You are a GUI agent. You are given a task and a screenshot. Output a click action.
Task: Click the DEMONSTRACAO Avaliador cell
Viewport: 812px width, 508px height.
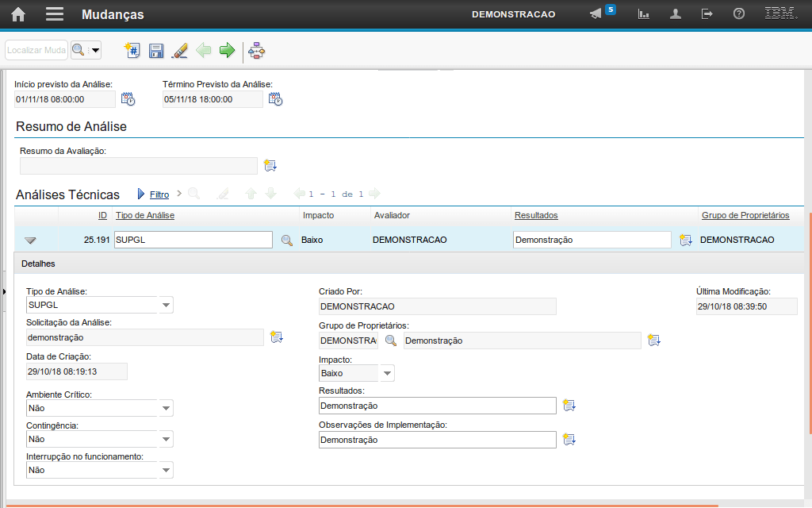[x=410, y=240]
